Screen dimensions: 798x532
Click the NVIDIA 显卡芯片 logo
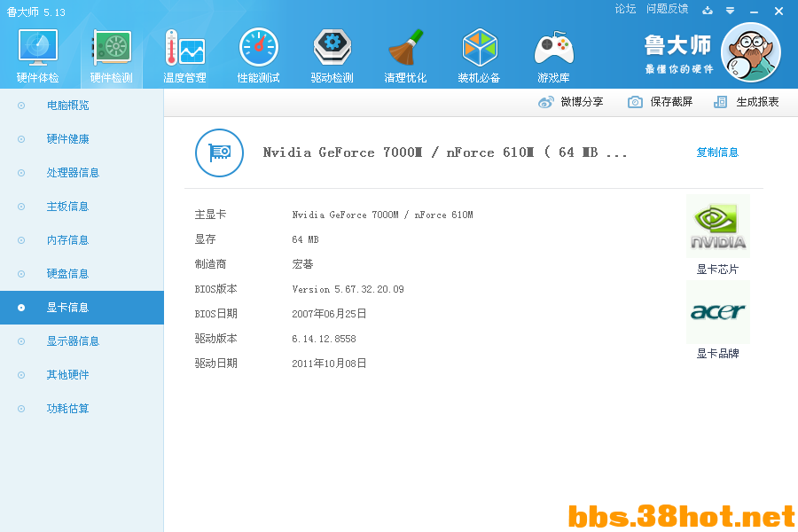[x=718, y=226]
